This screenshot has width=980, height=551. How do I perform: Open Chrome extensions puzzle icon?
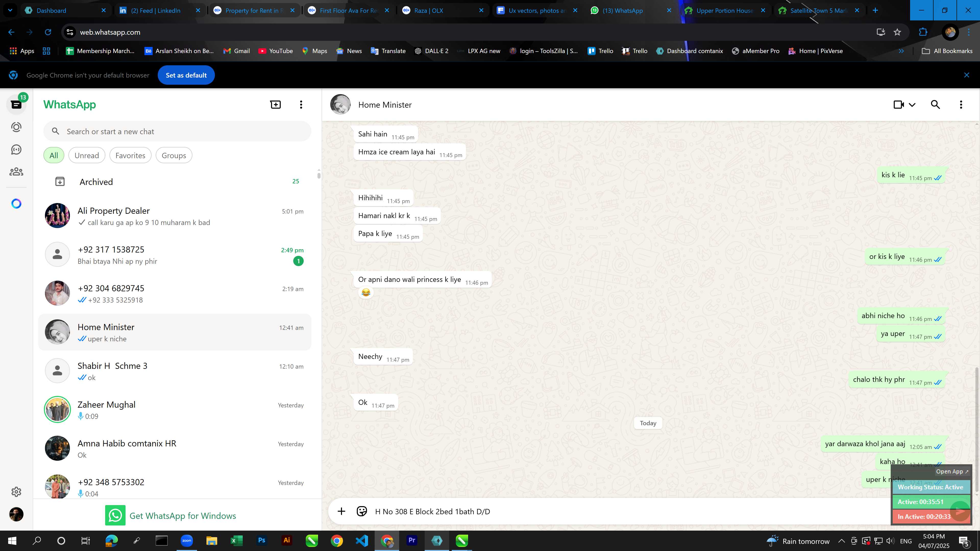coord(923,32)
